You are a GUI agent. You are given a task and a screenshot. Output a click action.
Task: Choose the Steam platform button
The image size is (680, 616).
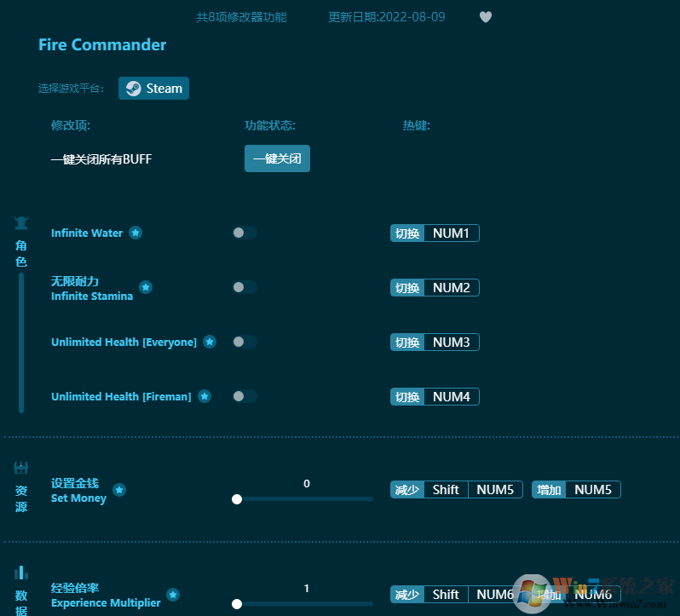pyautogui.click(x=153, y=89)
